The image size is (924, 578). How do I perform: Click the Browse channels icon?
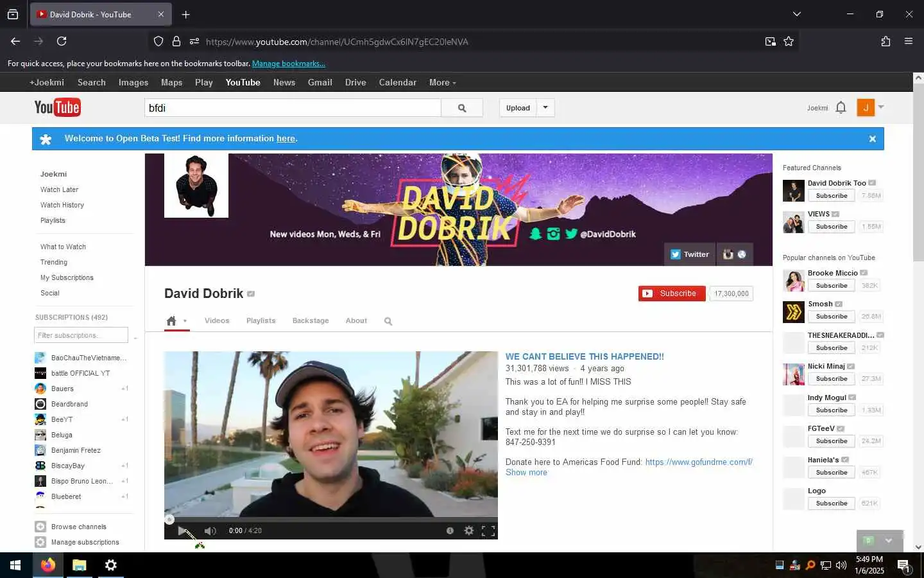(40, 527)
